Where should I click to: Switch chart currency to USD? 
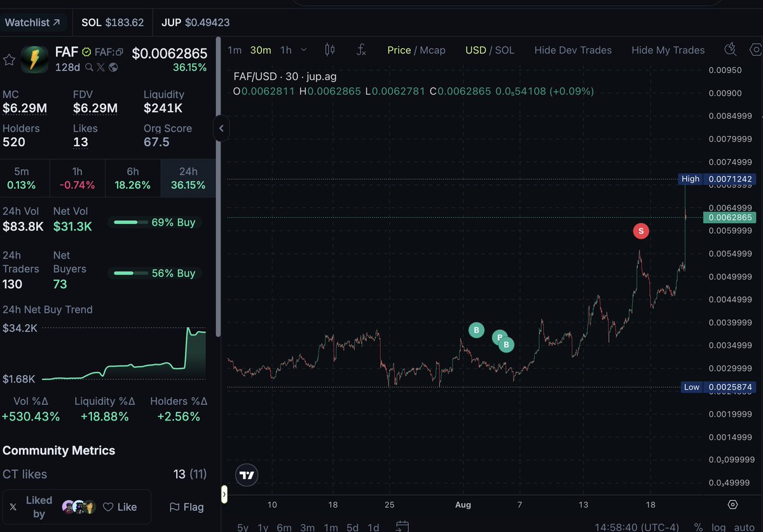pos(475,50)
